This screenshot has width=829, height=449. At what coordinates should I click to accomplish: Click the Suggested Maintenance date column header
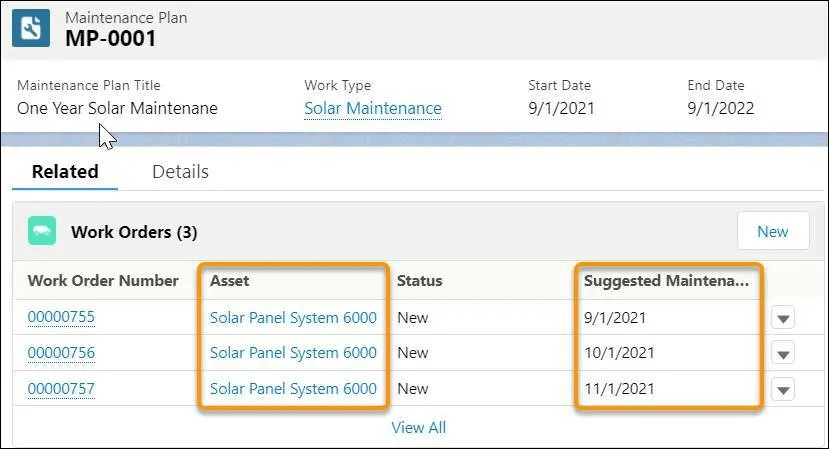666,281
